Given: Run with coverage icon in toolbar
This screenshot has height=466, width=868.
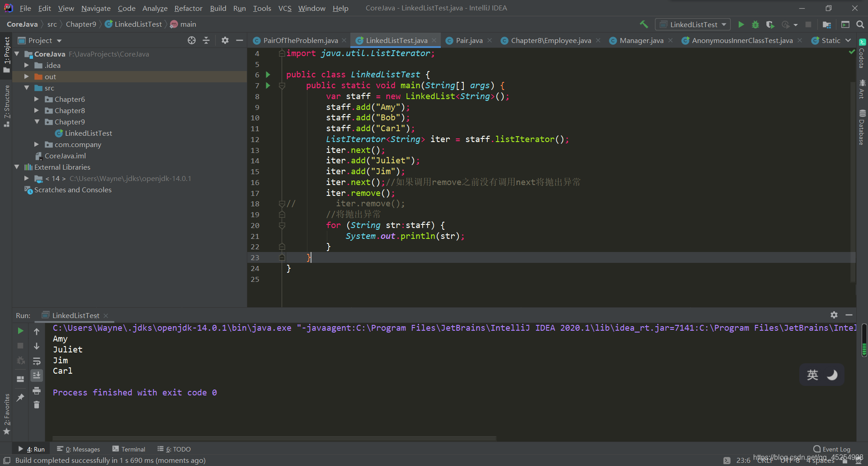Looking at the screenshot, I should pos(770,24).
